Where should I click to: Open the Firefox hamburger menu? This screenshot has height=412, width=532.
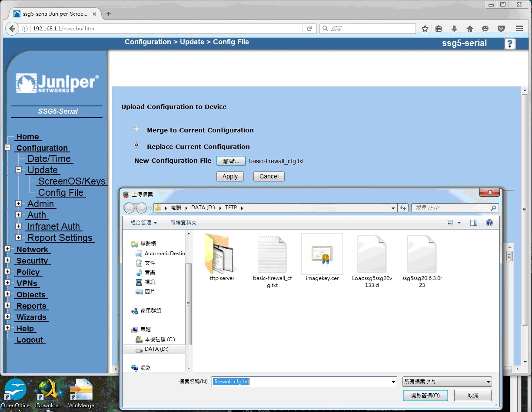click(x=519, y=28)
